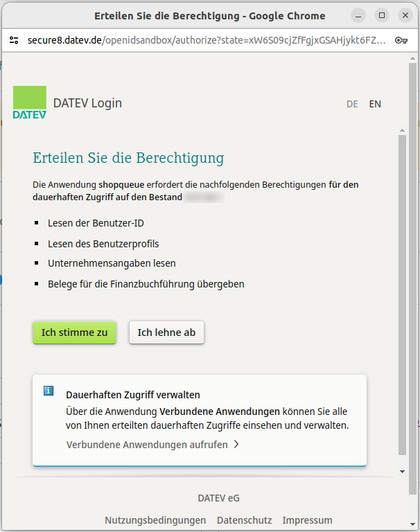Open Datenschutz footer link
This screenshot has height=532, width=420.
[x=244, y=520]
